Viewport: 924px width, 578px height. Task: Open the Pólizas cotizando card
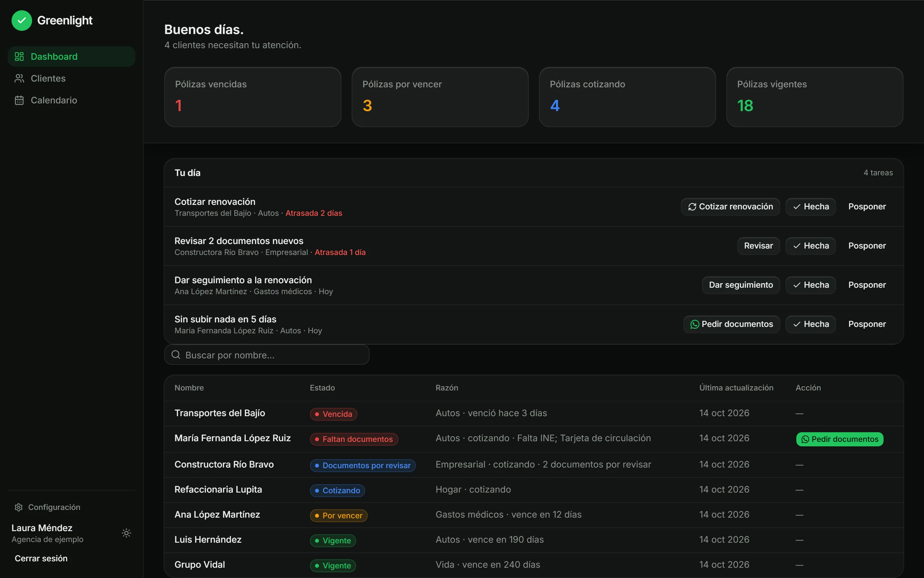627,97
